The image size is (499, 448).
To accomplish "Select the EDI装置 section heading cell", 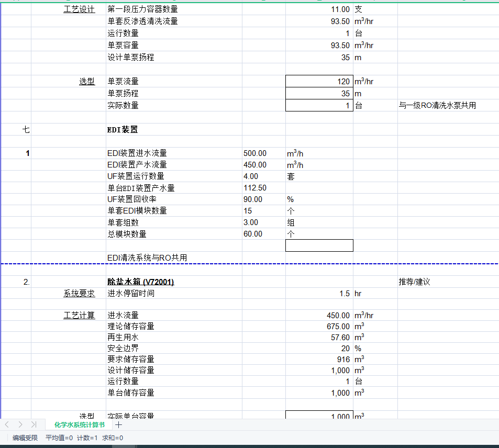I will pyautogui.click(x=174, y=129).
